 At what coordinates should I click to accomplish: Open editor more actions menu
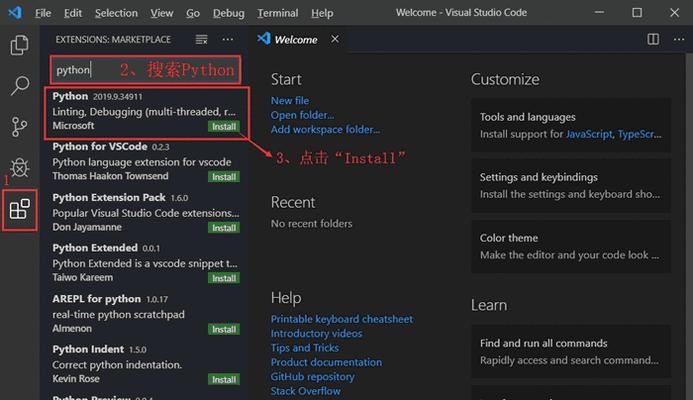679,40
